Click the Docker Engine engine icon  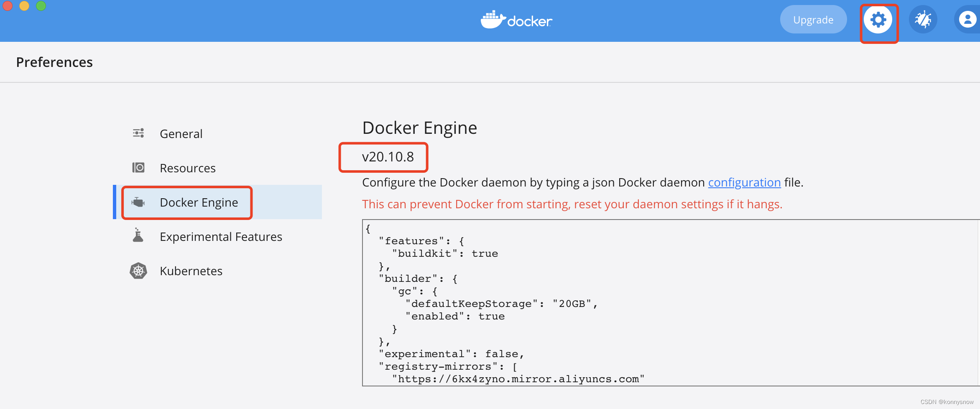(138, 202)
